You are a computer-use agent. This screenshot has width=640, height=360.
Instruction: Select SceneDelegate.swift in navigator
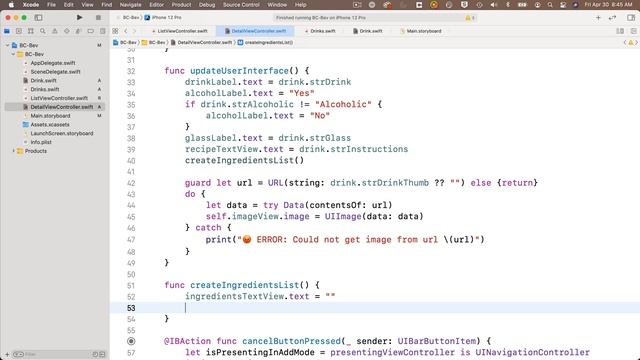55,72
